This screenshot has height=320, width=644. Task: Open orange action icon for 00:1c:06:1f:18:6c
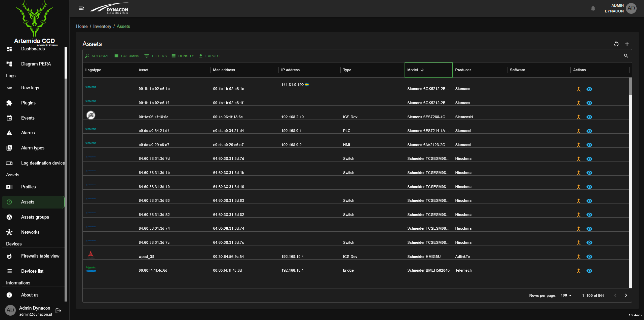click(x=578, y=117)
